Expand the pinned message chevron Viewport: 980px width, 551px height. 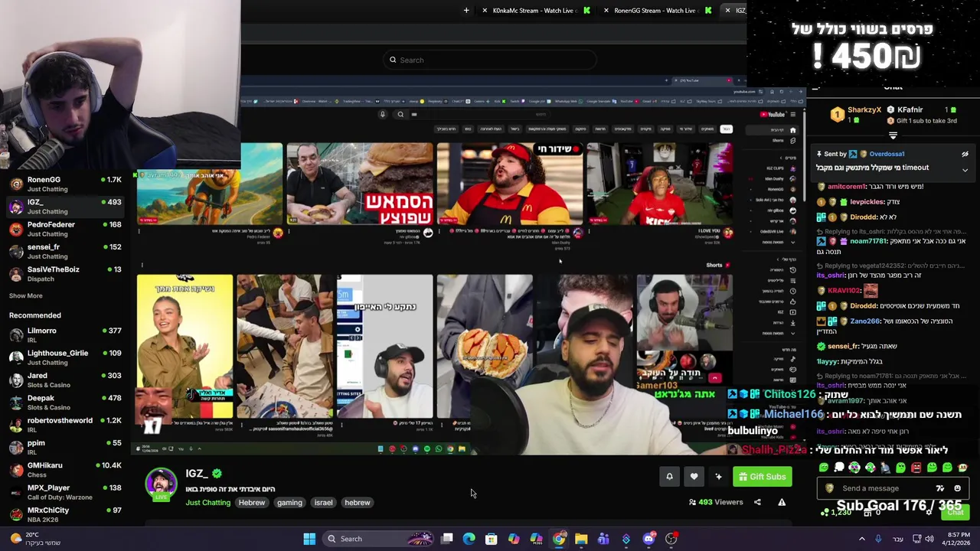965,170
